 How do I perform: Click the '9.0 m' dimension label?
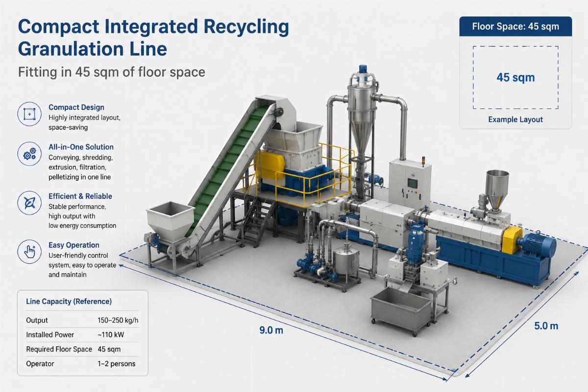(271, 330)
